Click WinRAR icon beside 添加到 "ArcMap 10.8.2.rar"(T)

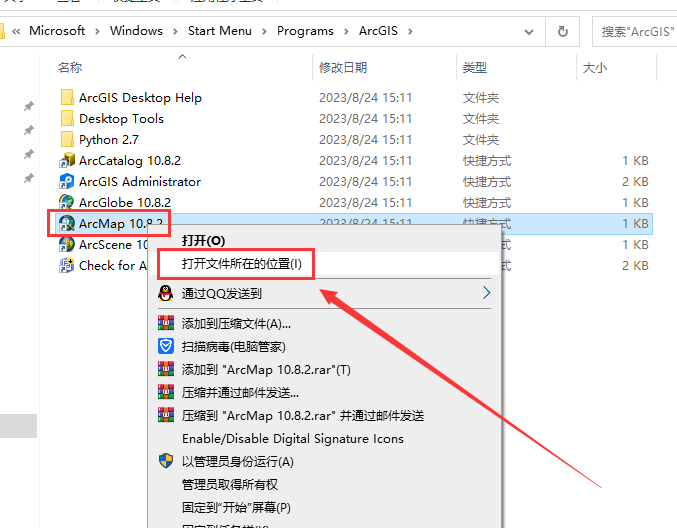click(x=166, y=369)
